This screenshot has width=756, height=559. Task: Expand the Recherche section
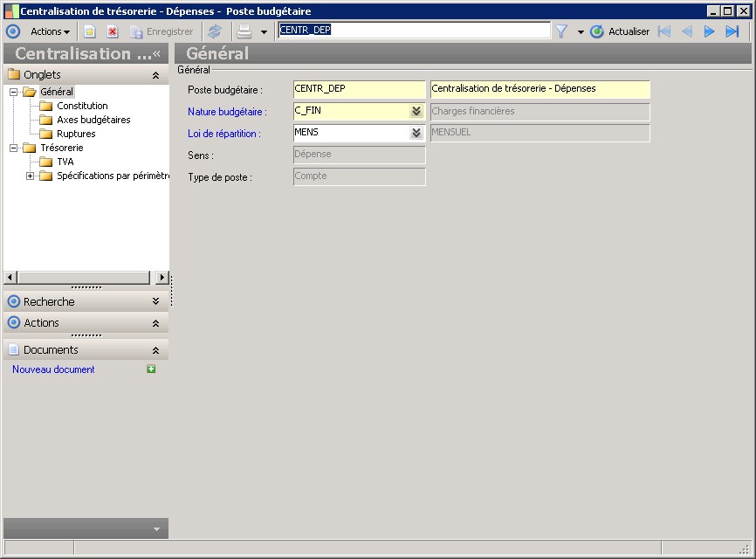tap(155, 301)
